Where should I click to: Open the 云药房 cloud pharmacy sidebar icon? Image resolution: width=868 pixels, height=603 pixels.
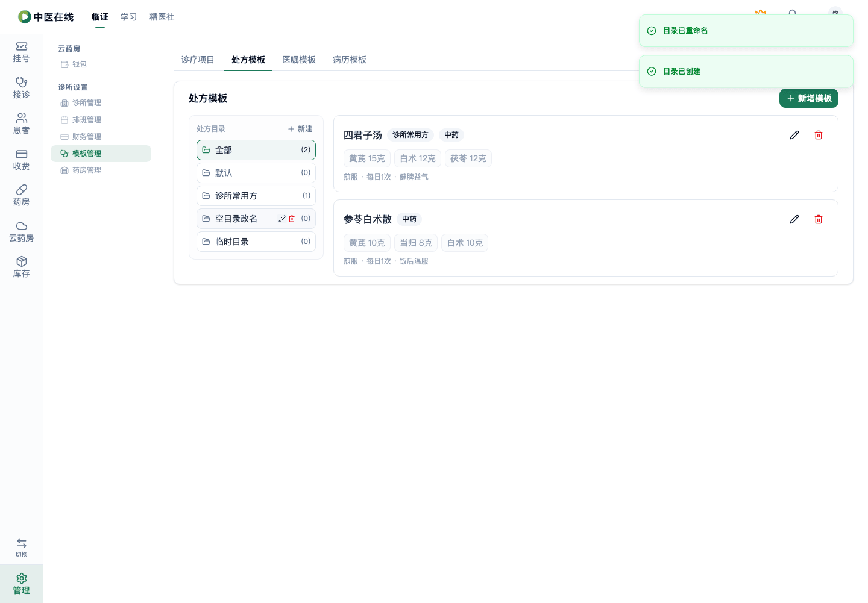[21, 231]
